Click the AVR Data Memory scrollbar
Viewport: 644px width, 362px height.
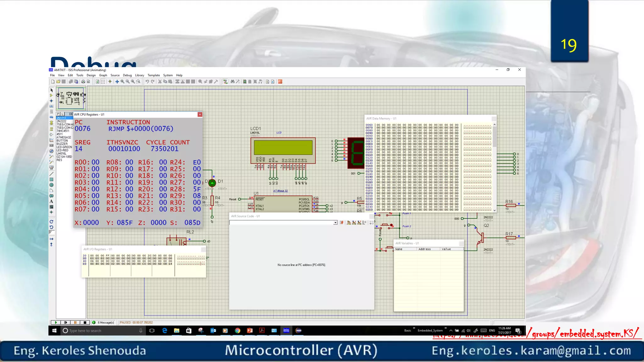tap(495, 167)
